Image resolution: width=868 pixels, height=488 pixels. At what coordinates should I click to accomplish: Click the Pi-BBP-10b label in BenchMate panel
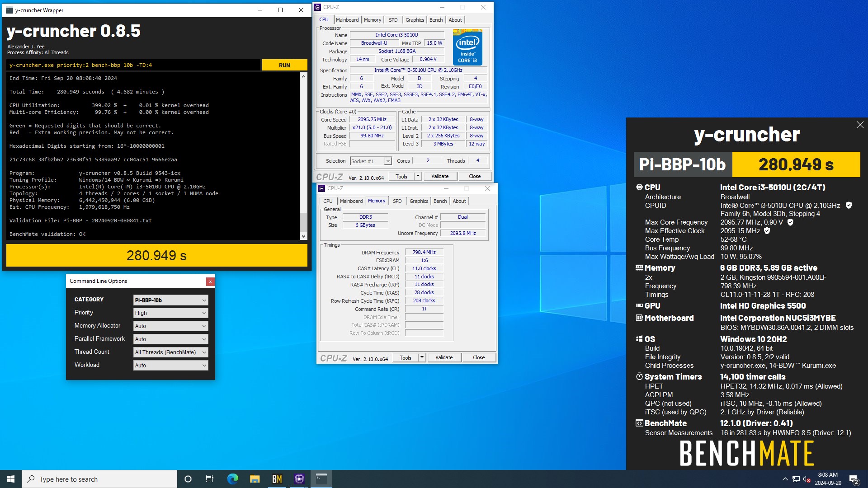pyautogui.click(x=682, y=164)
